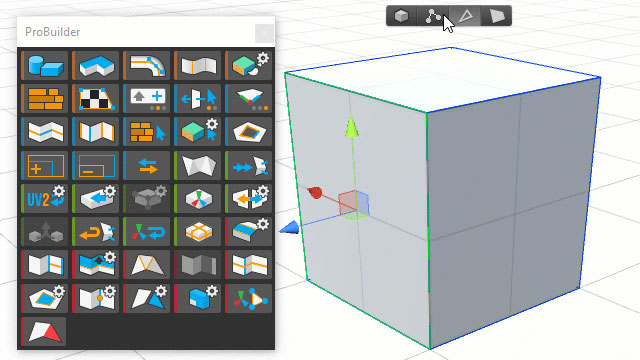
Task: Click the Shrink Selection minus-rectangle icon
Action: click(96, 165)
